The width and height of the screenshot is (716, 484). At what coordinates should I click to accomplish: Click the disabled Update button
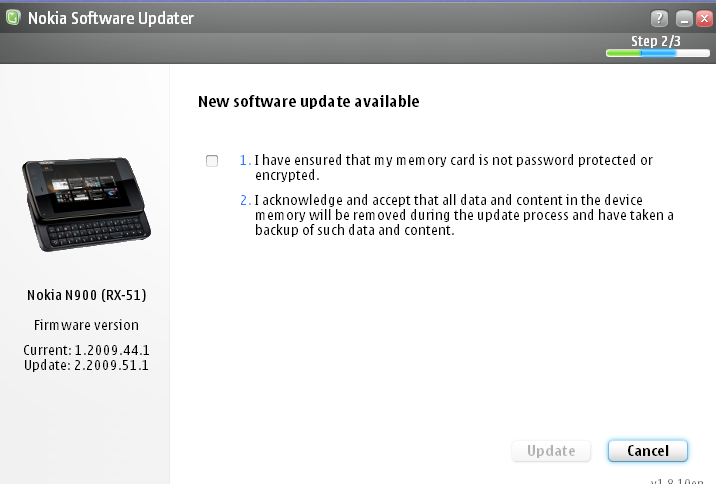[x=551, y=451]
